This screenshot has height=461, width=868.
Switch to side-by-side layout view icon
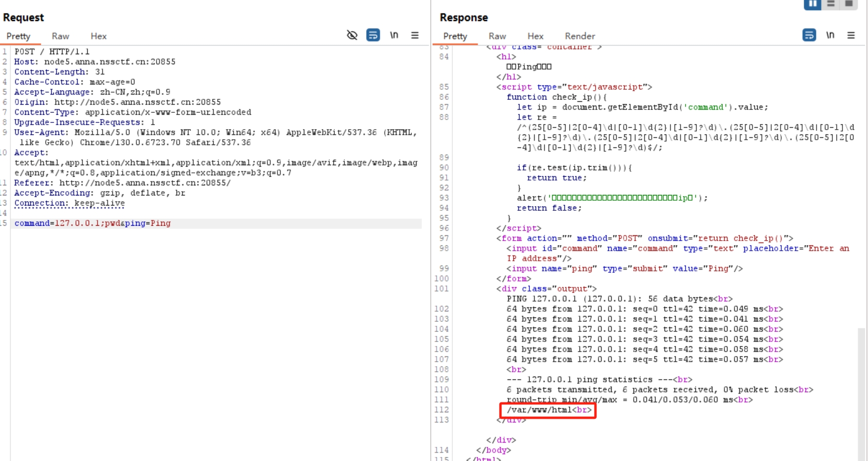812,4
